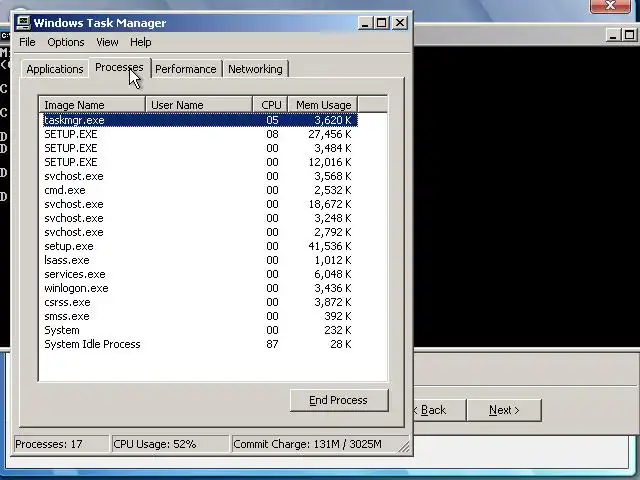The height and width of the screenshot is (480, 640).
Task: Open the Options menu
Action: (x=66, y=42)
